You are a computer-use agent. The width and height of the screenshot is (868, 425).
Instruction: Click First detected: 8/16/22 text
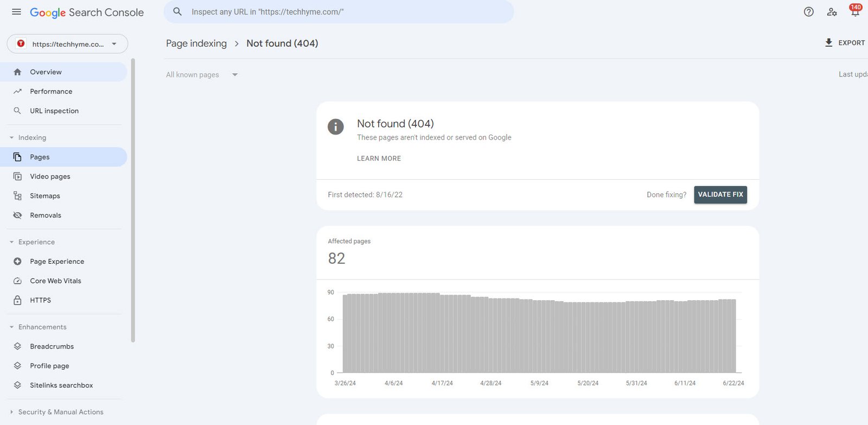click(x=365, y=195)
